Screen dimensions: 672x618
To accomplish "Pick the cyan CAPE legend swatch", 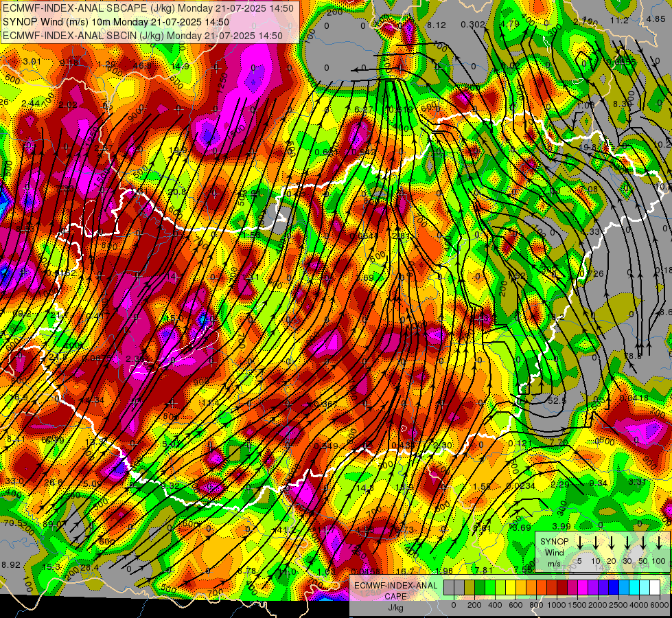I will click(x=635, y=587).
